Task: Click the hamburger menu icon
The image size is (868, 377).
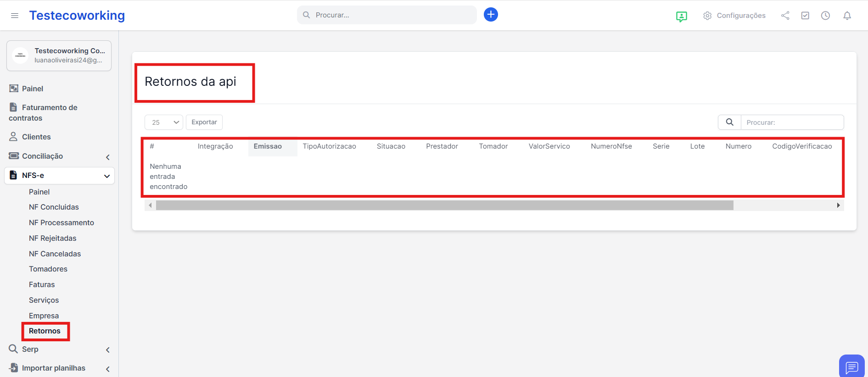Action: tap(15, 16)
